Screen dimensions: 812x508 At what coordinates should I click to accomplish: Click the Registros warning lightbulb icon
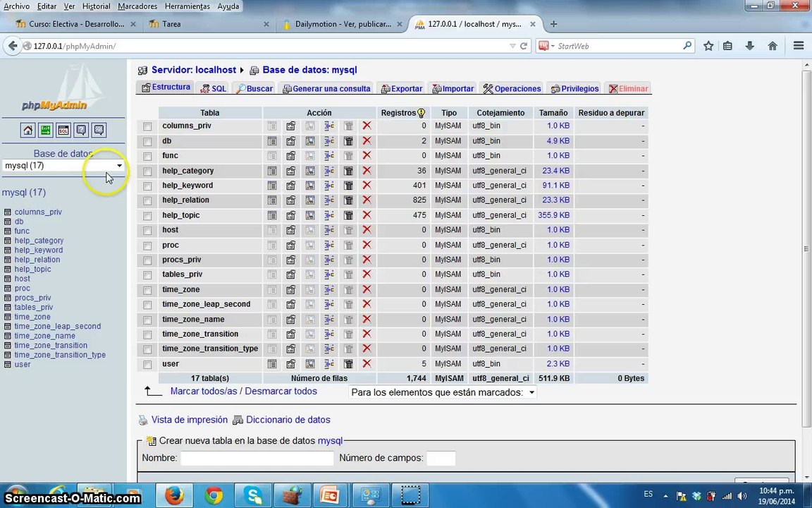pyautogui.click(x=421, y=112)
